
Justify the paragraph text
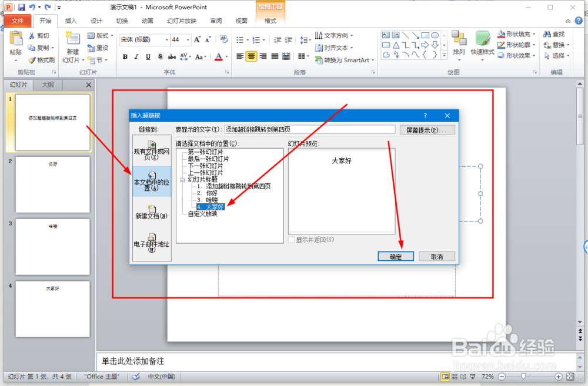(x=275, y=56)
